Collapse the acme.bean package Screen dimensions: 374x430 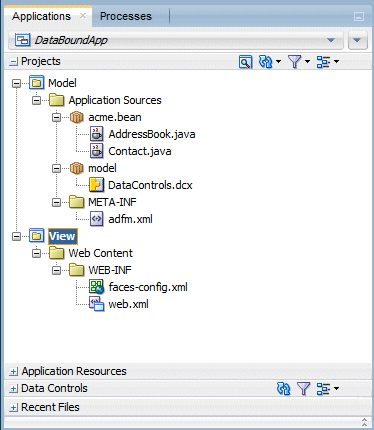[56, 117]
